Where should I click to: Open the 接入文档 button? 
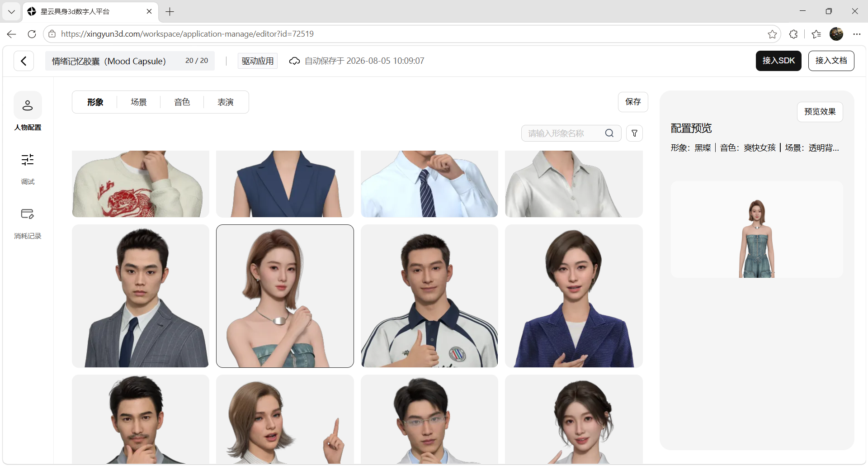(831, 61)
